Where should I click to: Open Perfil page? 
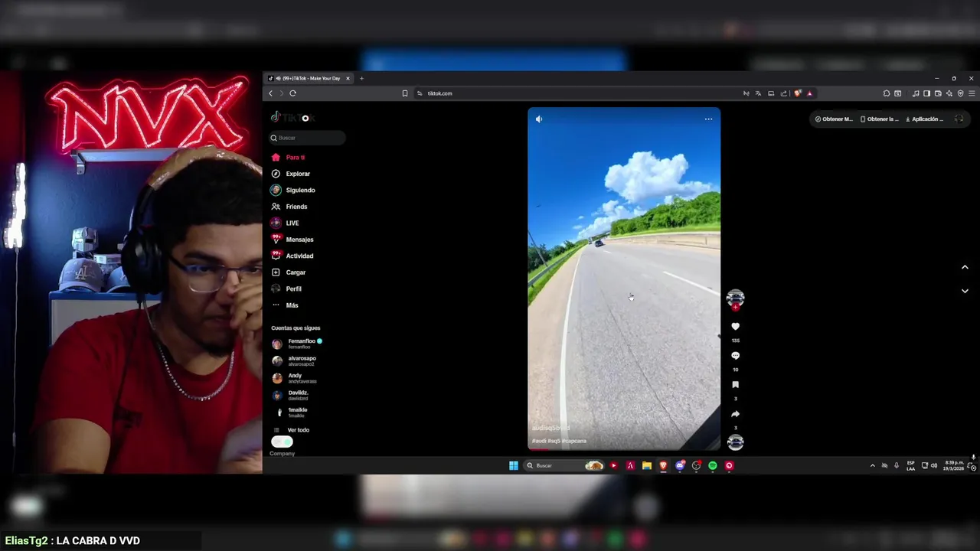pyautogui.click(x=286, y=289)
